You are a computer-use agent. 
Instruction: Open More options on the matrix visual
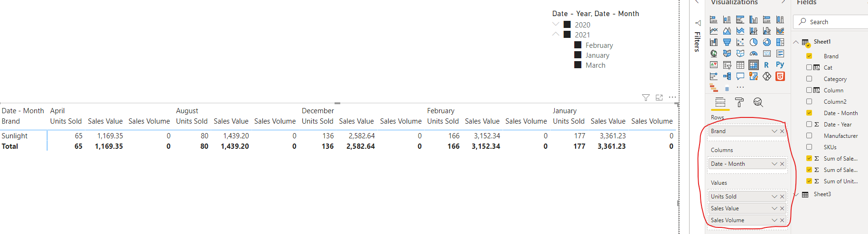coord(672,97)
